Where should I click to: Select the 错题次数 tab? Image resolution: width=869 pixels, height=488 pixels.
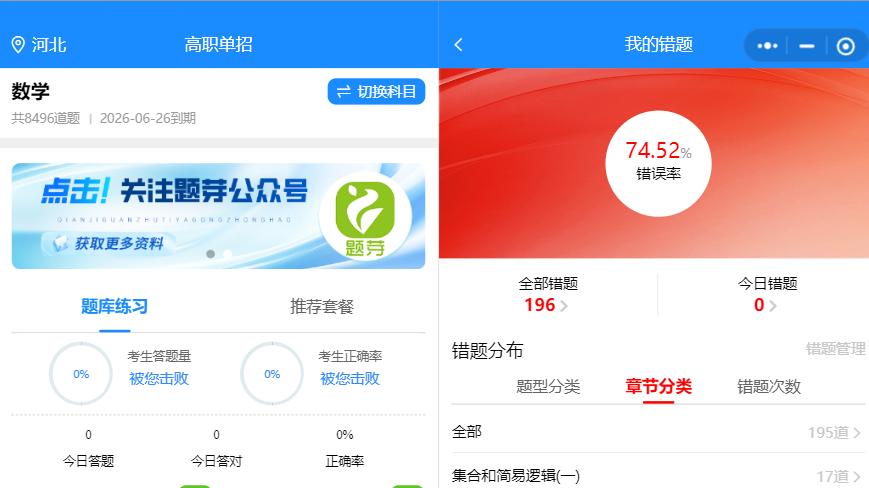click(x=769, y=386)
